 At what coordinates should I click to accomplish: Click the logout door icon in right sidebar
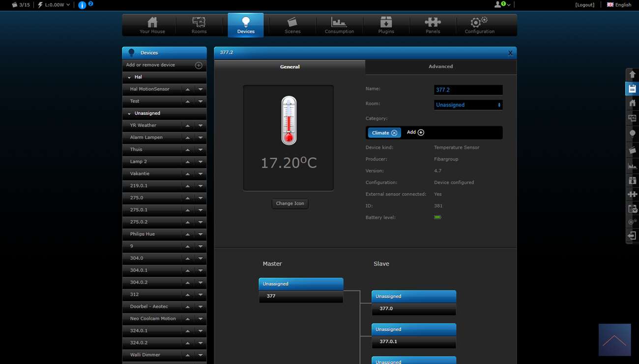click(x=632, y=236)
